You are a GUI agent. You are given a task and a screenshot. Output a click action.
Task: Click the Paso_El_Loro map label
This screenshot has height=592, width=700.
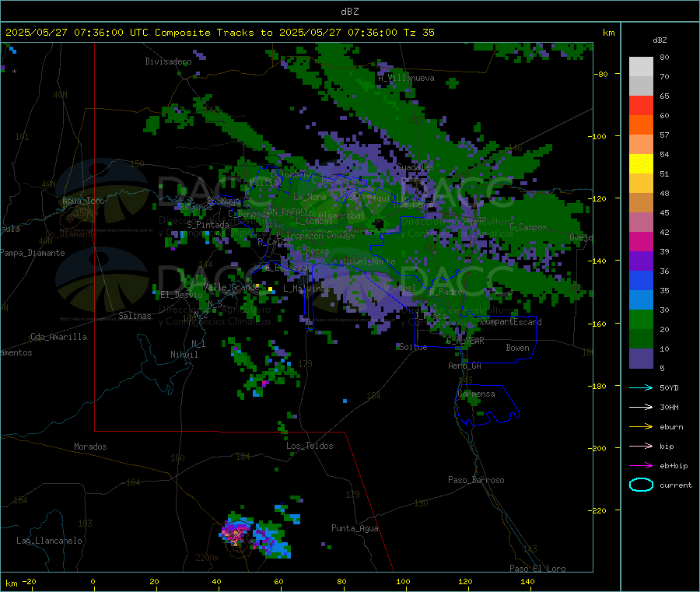pyautogui.click(x=537, y=569)
